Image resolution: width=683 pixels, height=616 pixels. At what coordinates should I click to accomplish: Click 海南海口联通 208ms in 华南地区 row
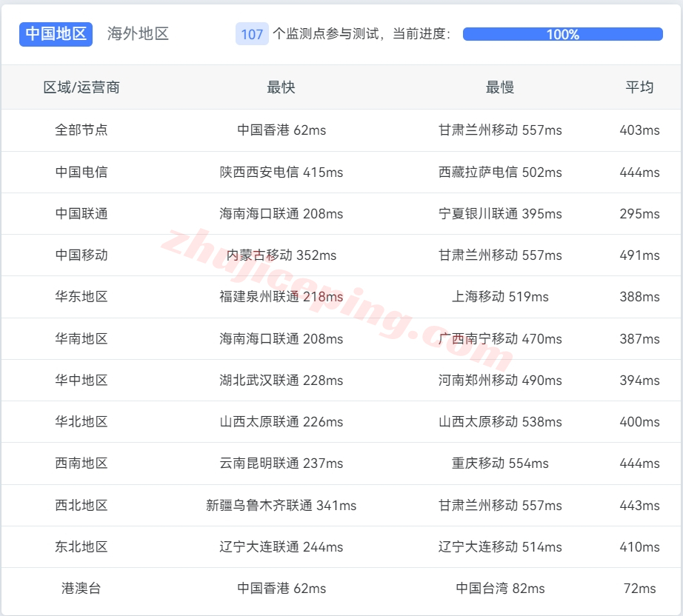[x=281, y=338]
